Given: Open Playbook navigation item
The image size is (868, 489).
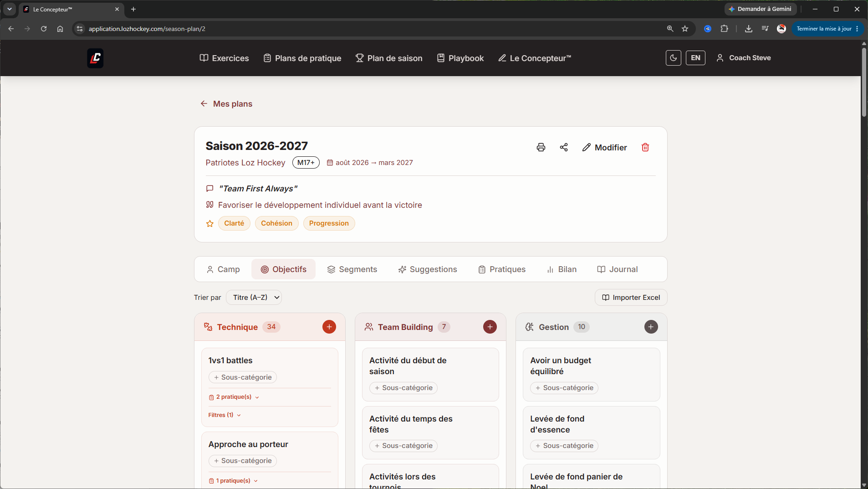Looking at the screenshot, I should point(460,58).
